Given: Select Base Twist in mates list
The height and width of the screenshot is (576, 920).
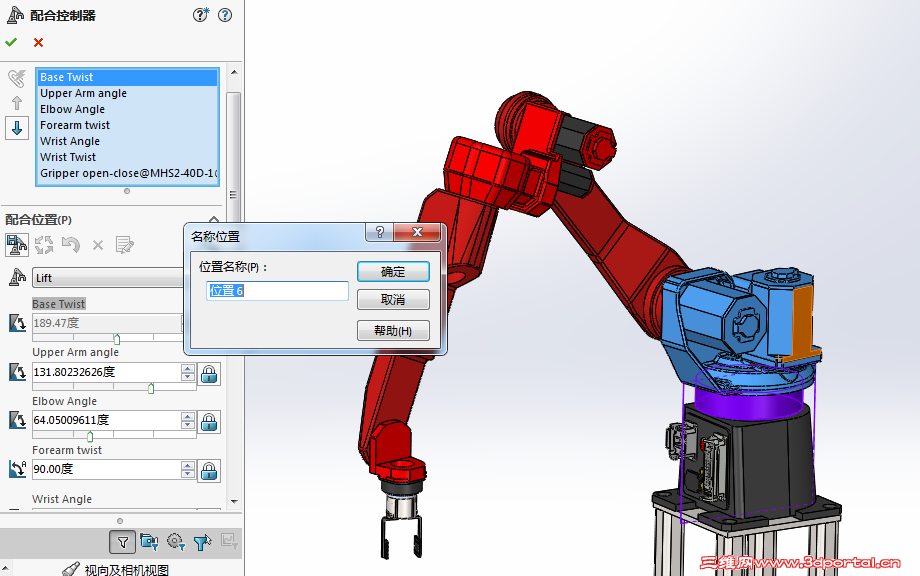Looking at the screenshot, I should [x=127, y=77].
